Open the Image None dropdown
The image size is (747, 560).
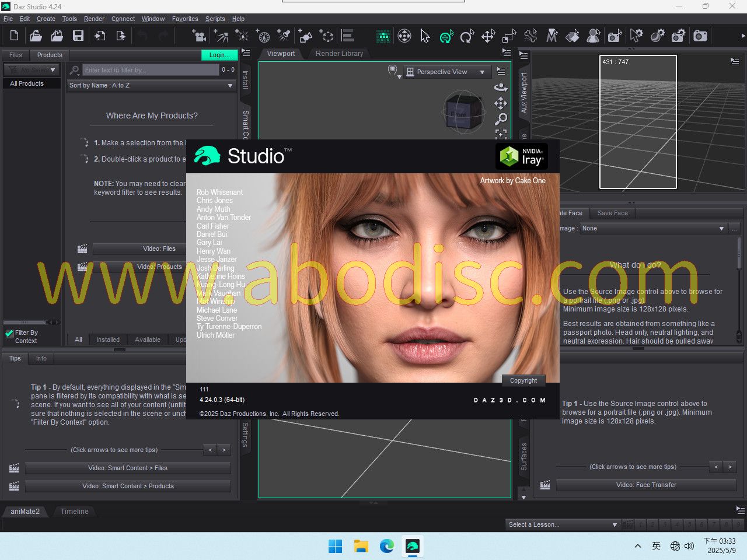pos(653,228)
